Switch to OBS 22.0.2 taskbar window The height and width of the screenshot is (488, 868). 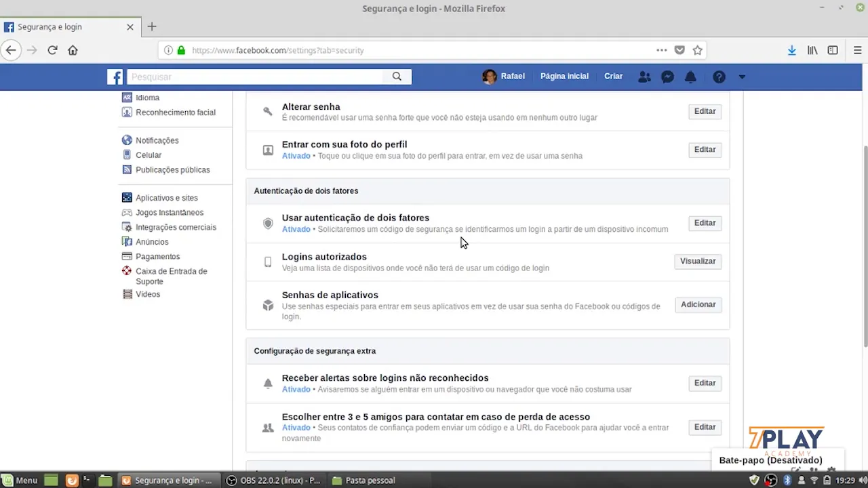(x=273, y=480)
